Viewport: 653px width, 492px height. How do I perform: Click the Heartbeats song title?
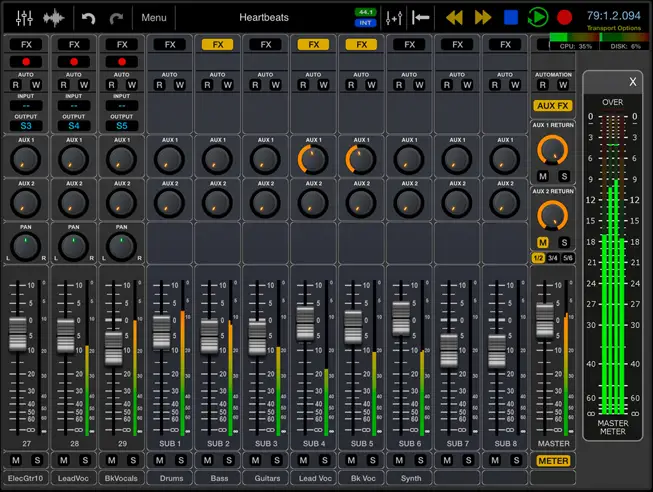(x=264, y=17)
